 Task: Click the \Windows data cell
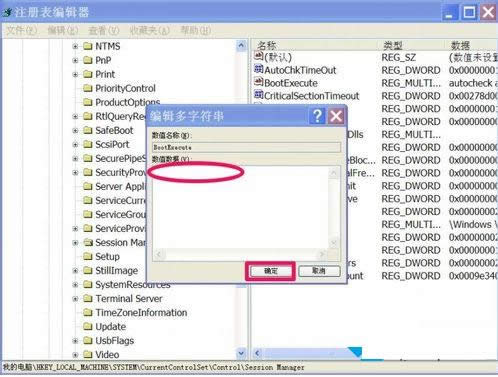click(473, 225)
